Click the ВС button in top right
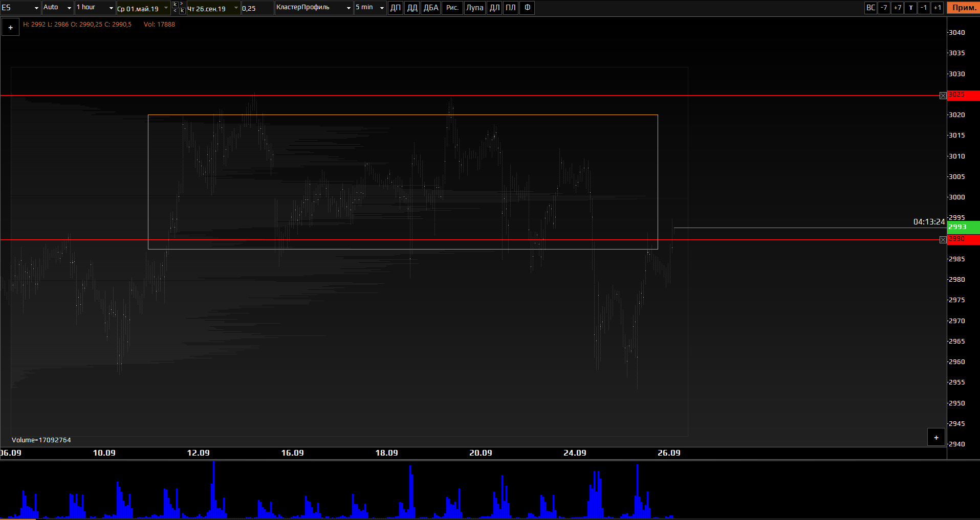 (x=870, y=8)
